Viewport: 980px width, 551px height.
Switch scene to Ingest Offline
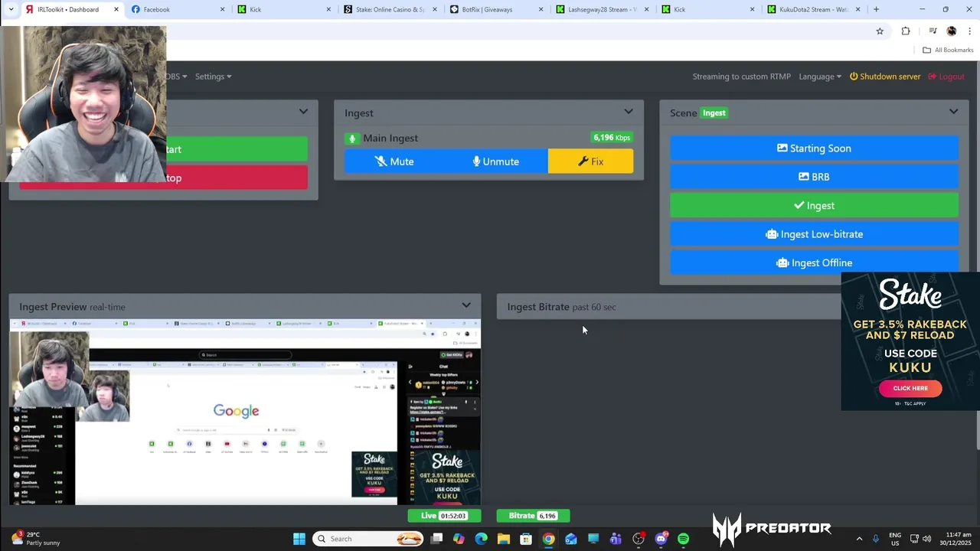coord(814,262)
